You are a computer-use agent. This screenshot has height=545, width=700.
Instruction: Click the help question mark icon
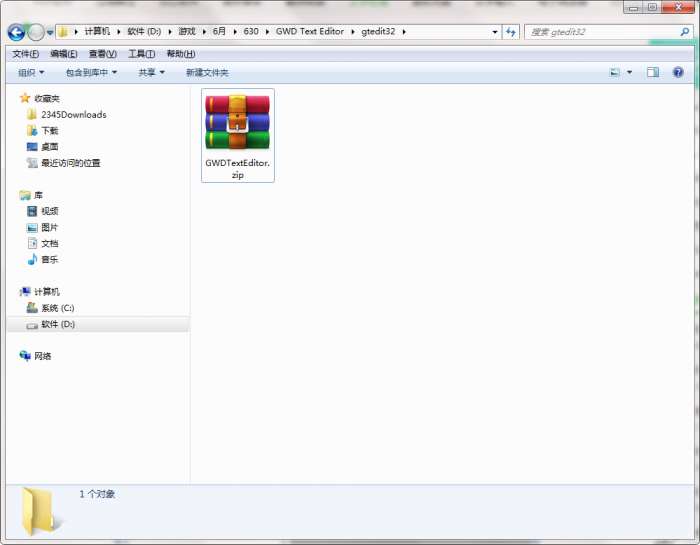(678, 72)
